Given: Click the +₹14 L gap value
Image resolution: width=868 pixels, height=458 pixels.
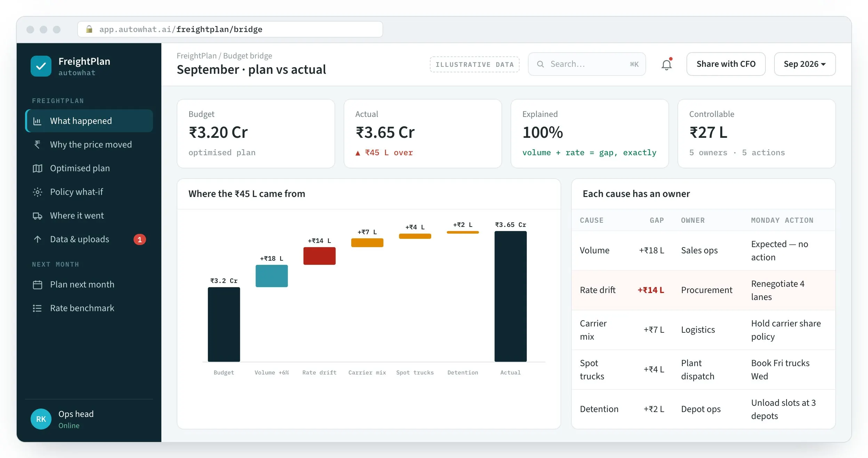Looking at the screenshot, I should pos(651,290).
